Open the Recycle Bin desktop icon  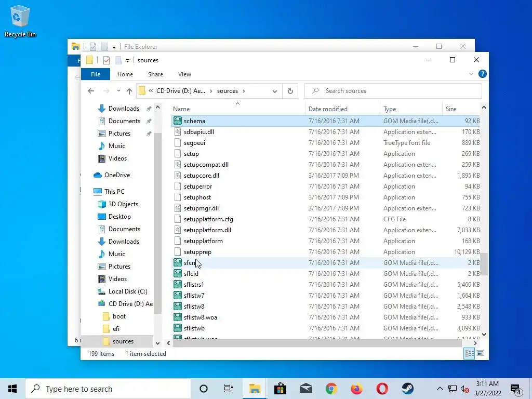[x=20, y=21]
